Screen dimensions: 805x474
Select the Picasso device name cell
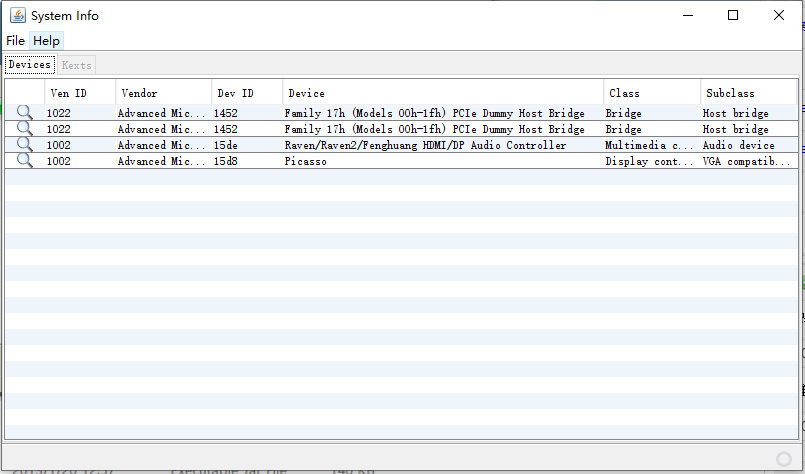tap(306, 161)
